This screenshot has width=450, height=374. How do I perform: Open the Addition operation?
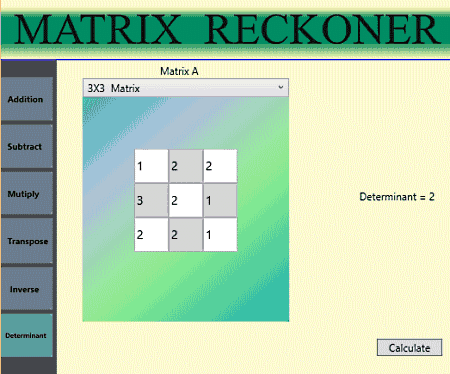(x=27, y=99)
